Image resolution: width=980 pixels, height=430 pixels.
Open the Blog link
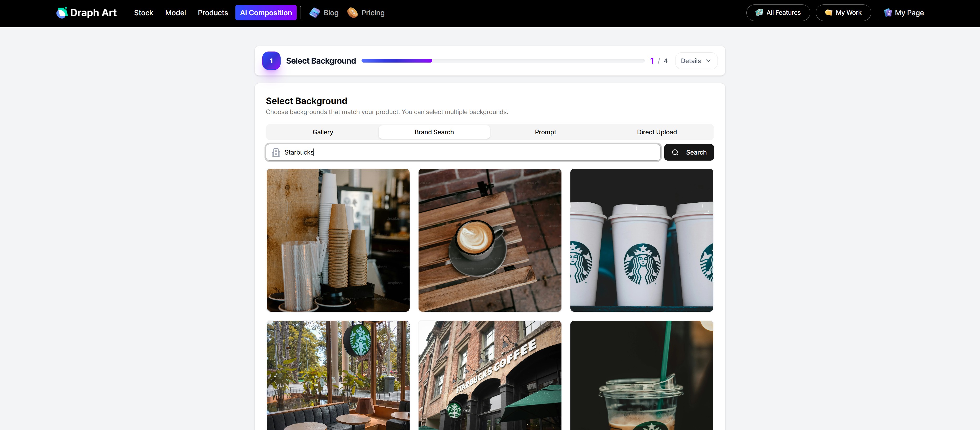[324, 13]
